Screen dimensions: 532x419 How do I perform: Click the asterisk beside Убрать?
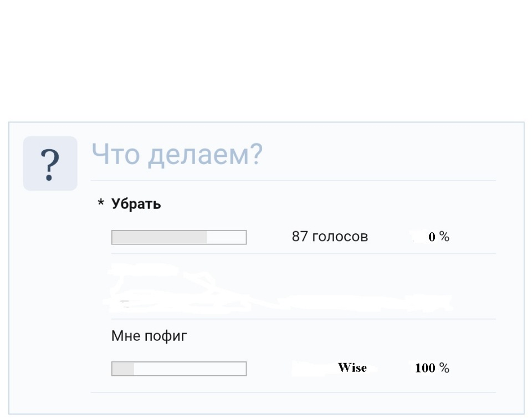click(101, 205)
